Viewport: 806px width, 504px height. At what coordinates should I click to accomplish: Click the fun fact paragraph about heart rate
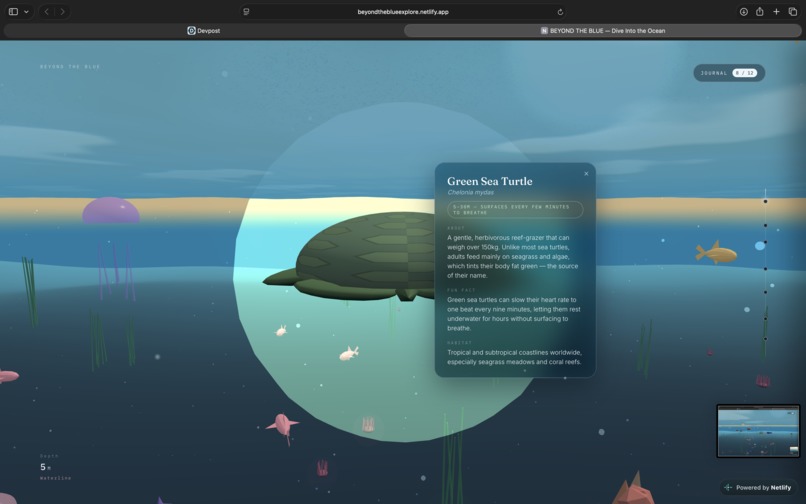pyautogui.click(x=514, y=314)
